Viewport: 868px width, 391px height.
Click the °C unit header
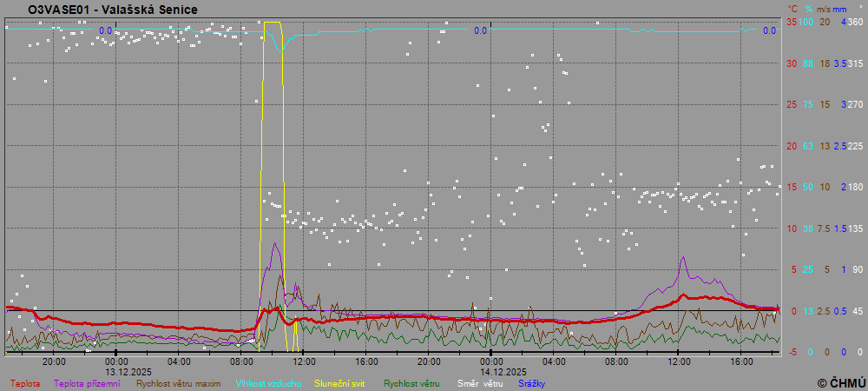793,9
